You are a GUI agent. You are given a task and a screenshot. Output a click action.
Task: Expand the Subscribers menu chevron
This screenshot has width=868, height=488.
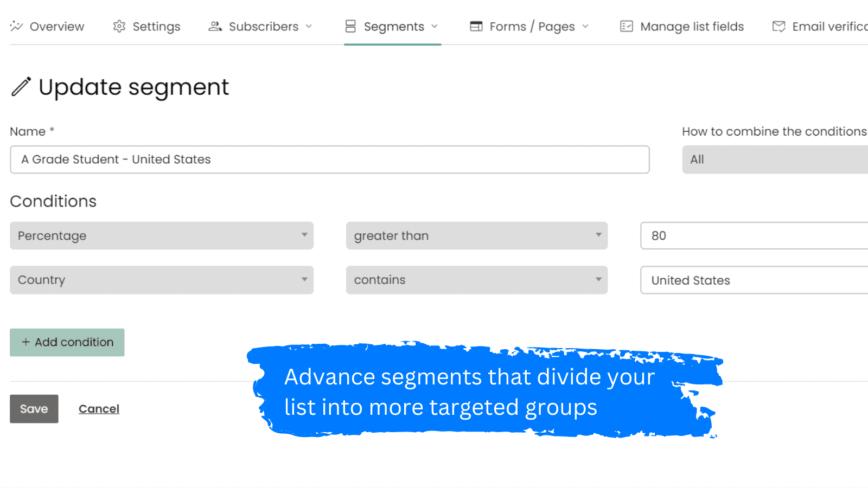(x=309, y=26)
